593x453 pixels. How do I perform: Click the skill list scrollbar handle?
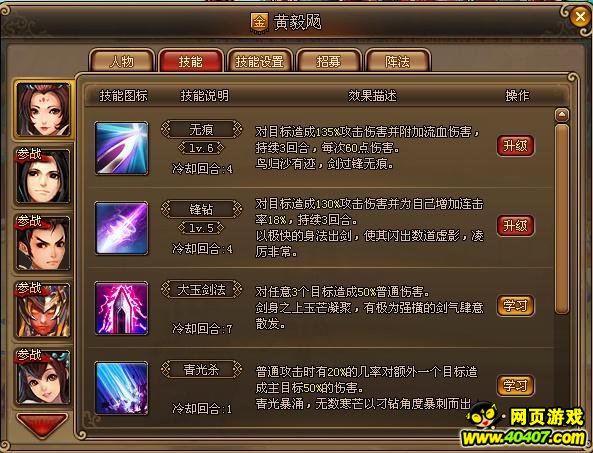tap(562, 219)
